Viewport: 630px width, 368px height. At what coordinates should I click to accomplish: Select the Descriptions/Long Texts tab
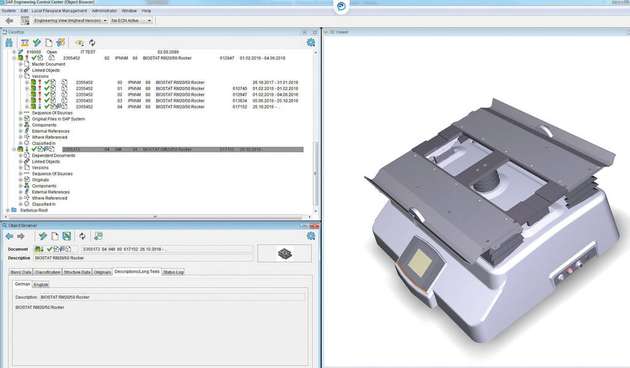(137, 272)
